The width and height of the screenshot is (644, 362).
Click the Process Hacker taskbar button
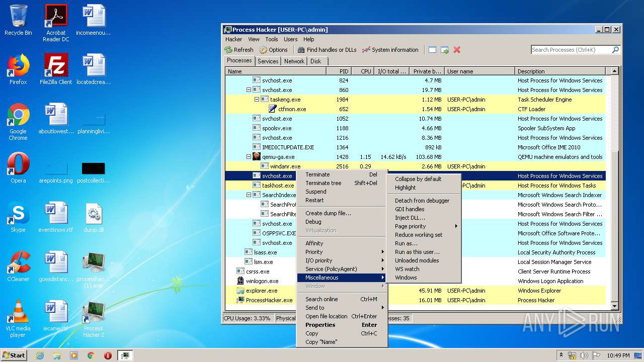click(x=125, y=355)
